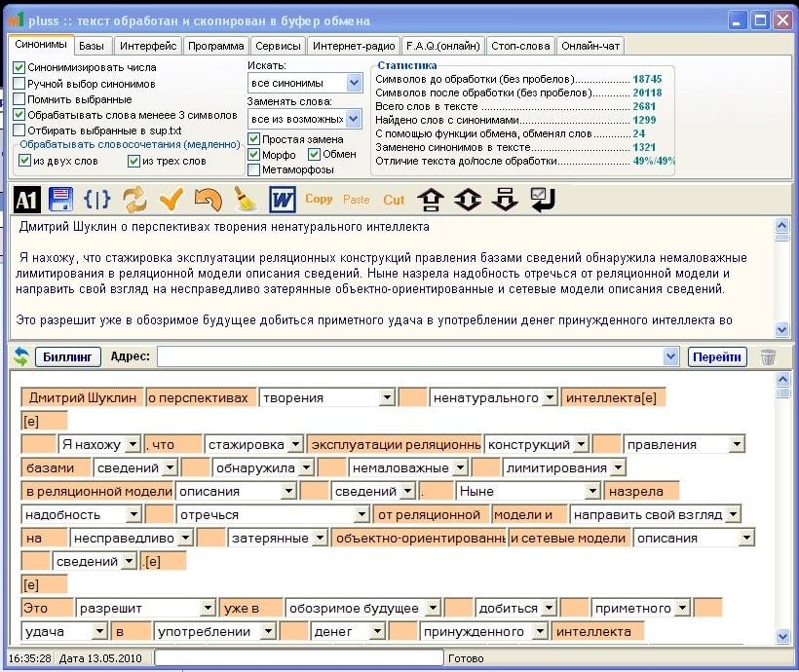Click the Word export icon
Screen dimensions: 799x672
(x=283, y=201)
